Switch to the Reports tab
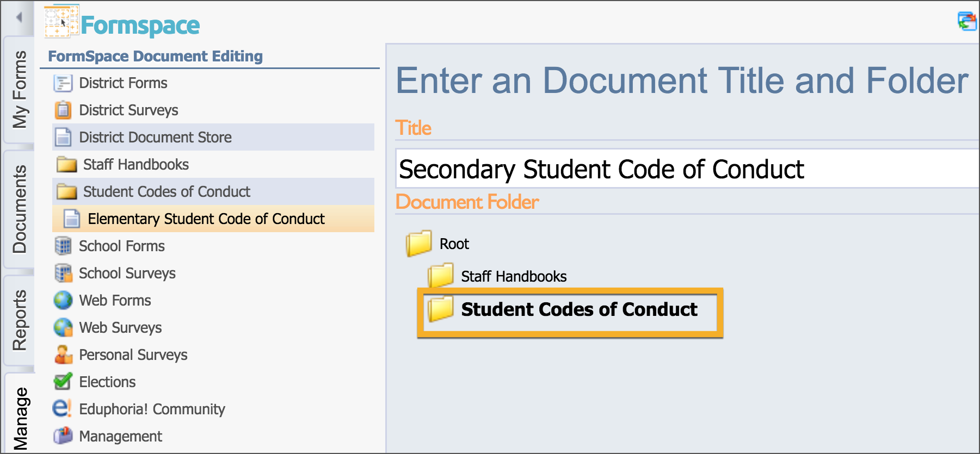The image size is (980, 454). coord(20,320)
